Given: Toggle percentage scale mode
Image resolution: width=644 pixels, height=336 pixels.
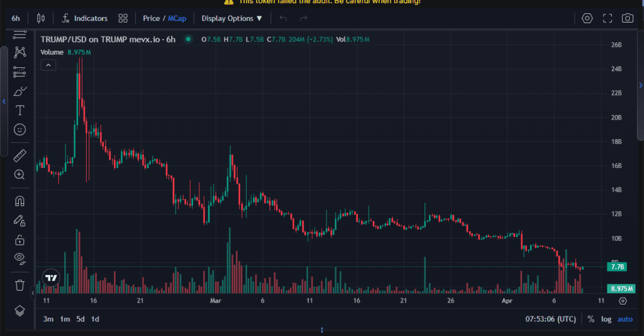Looking at the screenshot, I should pos(591,319).
